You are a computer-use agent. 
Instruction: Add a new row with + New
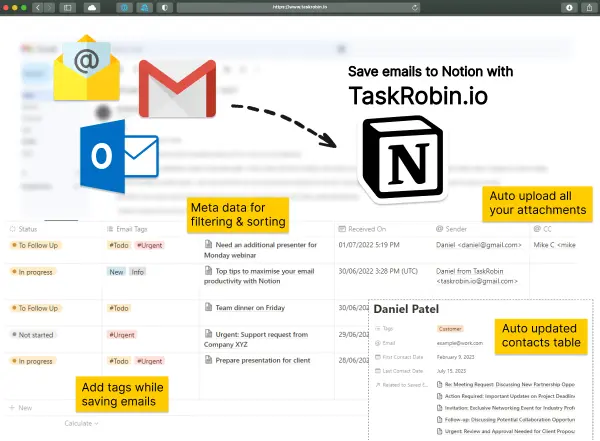(x=22, y=407)
